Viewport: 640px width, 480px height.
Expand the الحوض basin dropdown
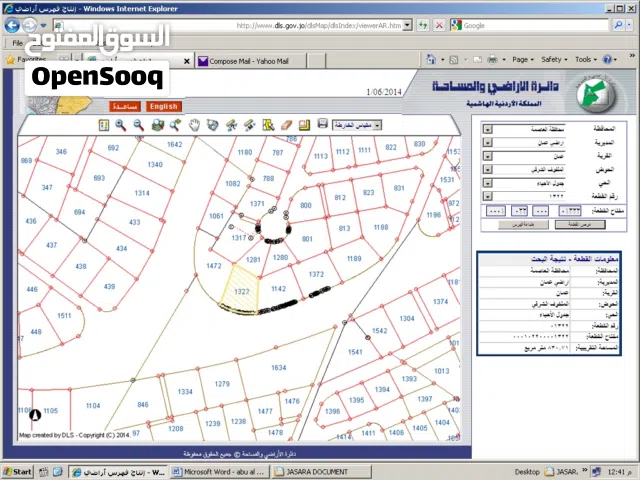tap(488, 169)
